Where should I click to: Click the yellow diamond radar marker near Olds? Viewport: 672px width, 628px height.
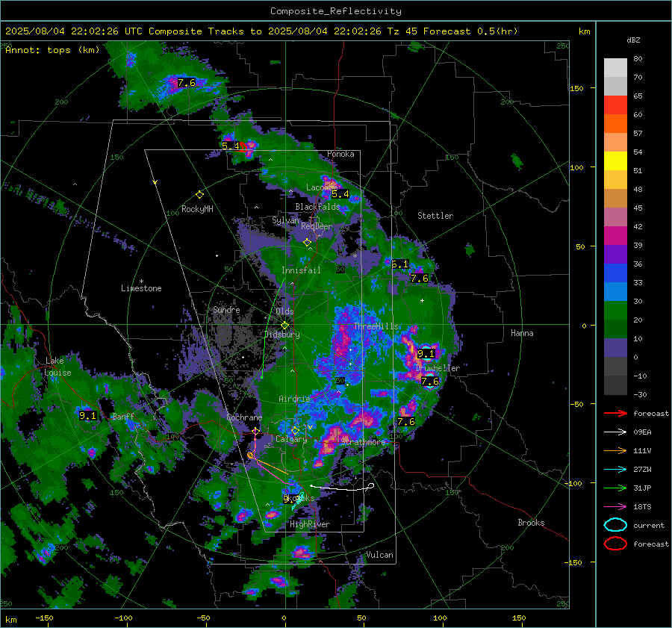[284, 326]
